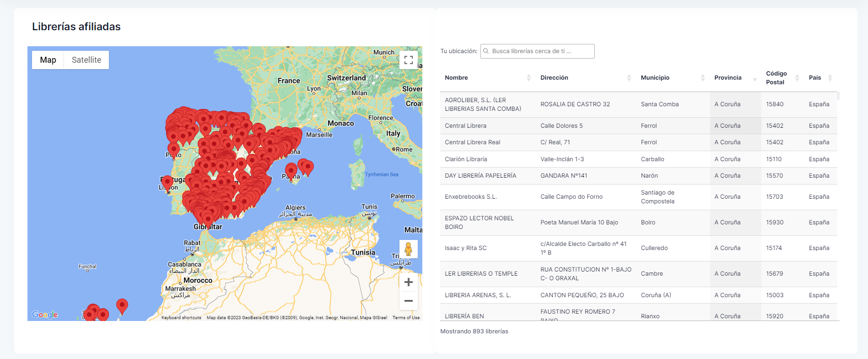Click address 'Calle Campo do Forno'
The width and height of the screenshot is (868, 359).
(x=571, y=197)
